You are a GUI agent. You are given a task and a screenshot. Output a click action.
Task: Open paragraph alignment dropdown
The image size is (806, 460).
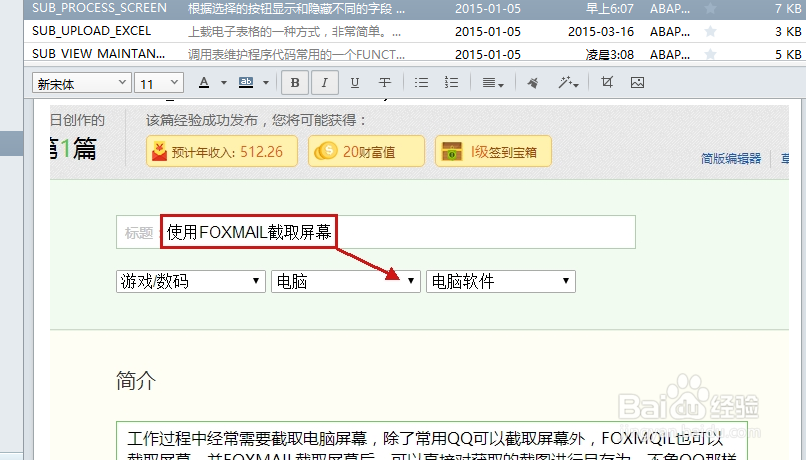click(x=493, y=83)
